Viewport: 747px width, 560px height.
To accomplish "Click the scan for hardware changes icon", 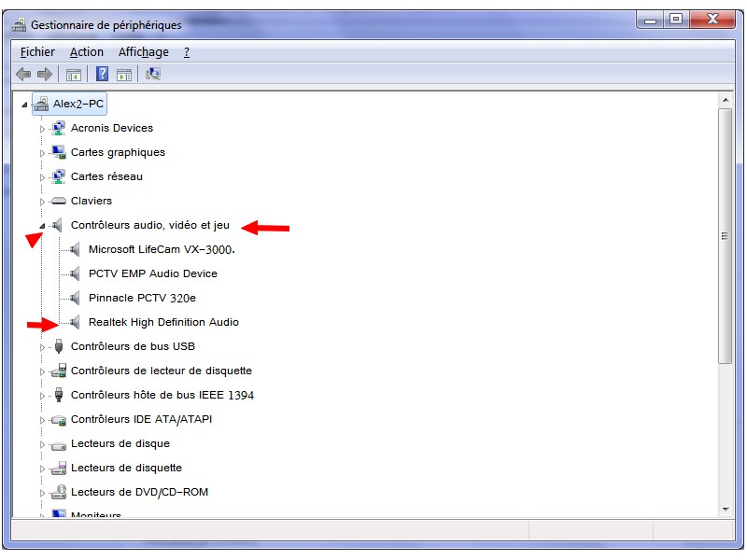I will (154, 75).
